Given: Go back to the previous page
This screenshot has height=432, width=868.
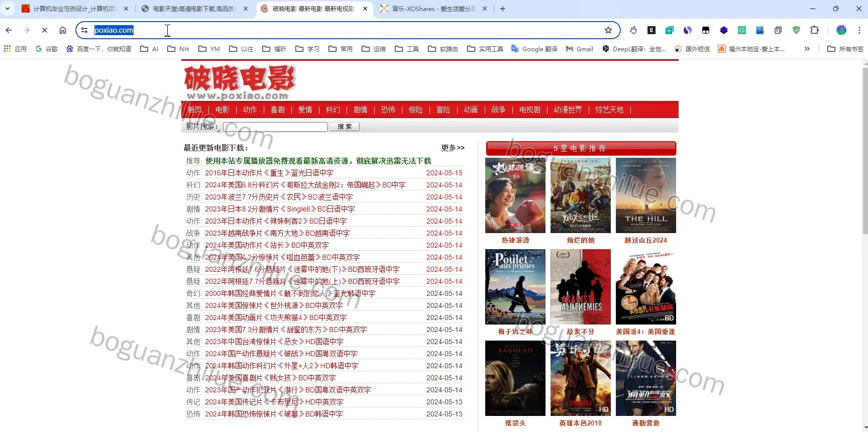Looking at the screenshot, I should point(9,30).
